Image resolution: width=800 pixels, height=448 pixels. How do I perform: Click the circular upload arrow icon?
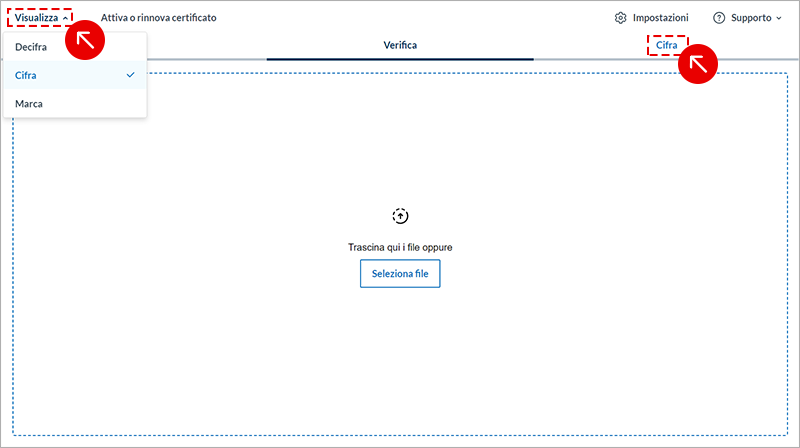[x=400, y=215]
